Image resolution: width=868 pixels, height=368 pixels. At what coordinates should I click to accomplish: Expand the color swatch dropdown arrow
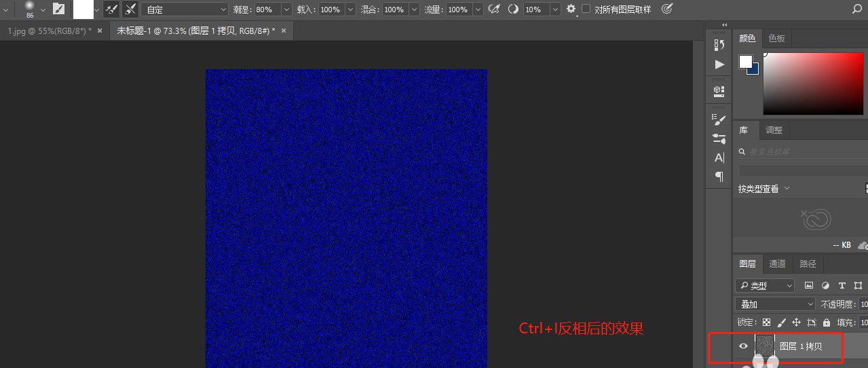tap(97, 10)
